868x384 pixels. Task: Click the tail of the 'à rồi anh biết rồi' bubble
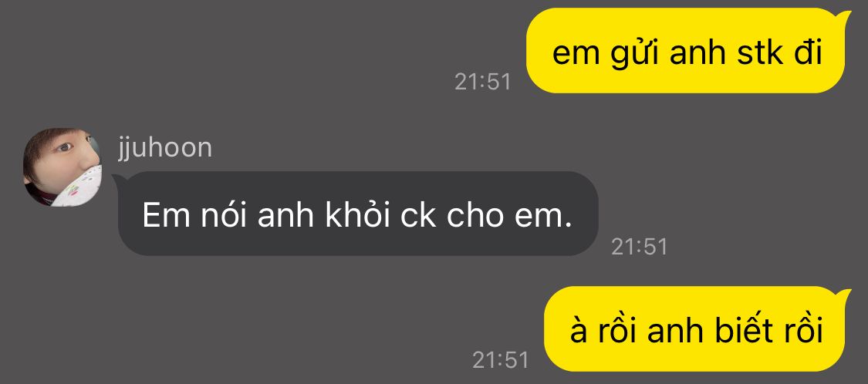click(846, 295)
